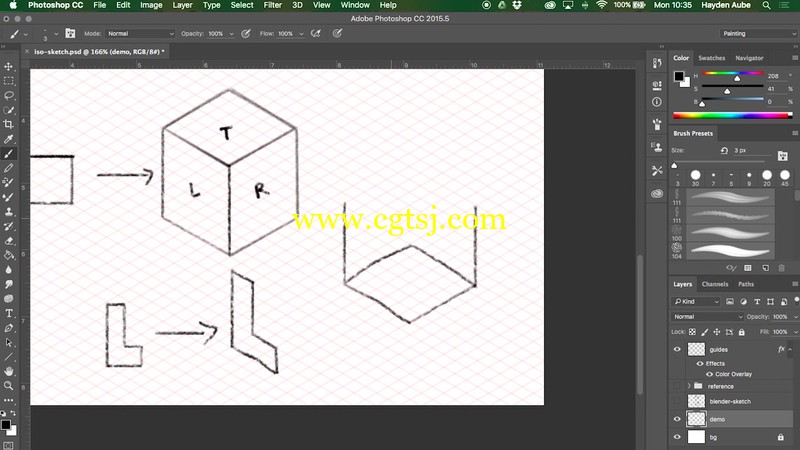Open the Creative Cloud Libraries icon
Screen dimensions: 800x450
pyautogui.click(x=657, y=193)
